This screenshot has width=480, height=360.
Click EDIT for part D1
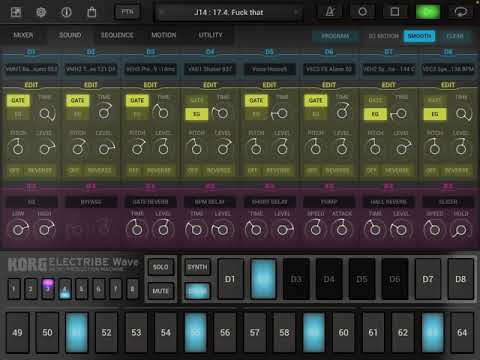[31, 85]
